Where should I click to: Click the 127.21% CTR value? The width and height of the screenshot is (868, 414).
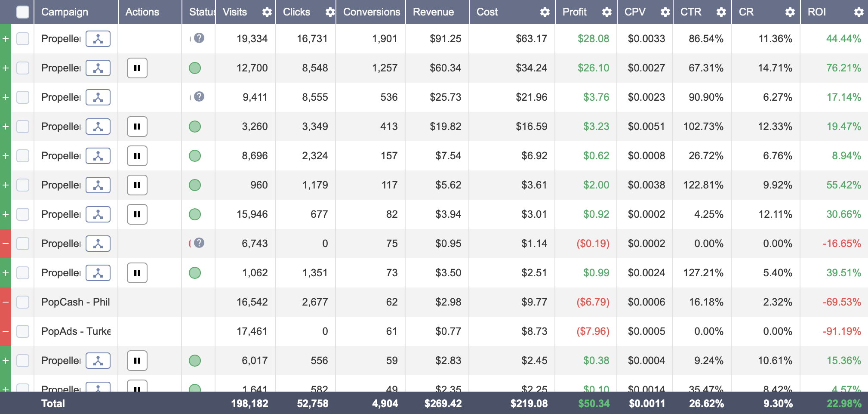coord(703,273)
